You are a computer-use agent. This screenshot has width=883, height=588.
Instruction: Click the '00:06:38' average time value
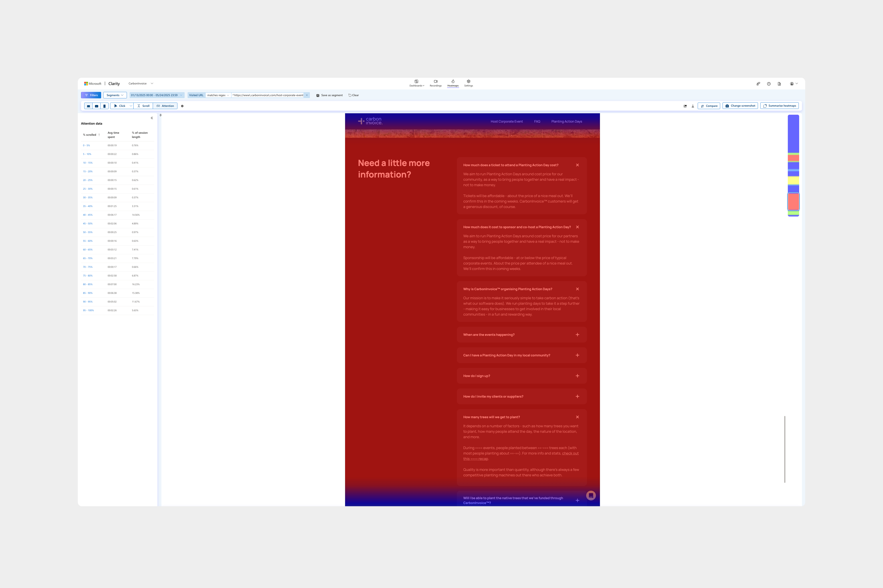pyautogui.click(x=112, y=293)
